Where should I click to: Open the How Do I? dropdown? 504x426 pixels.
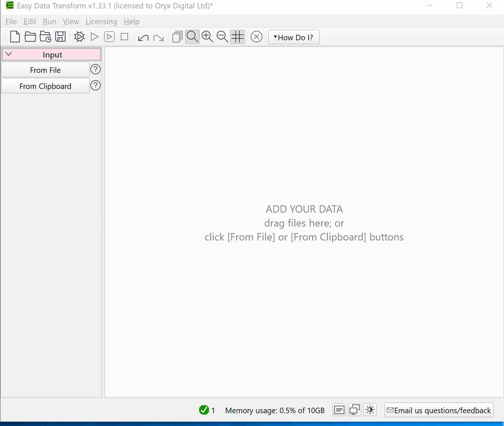[294, 37]
